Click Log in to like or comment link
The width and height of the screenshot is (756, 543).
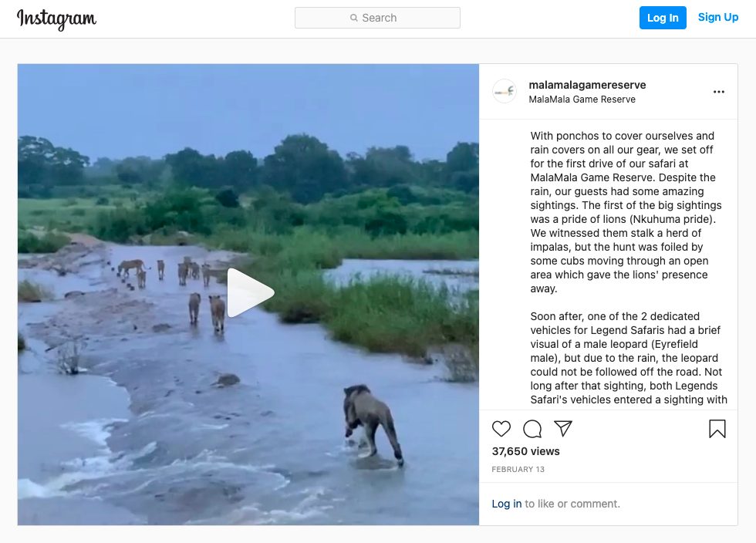point(506,504)
